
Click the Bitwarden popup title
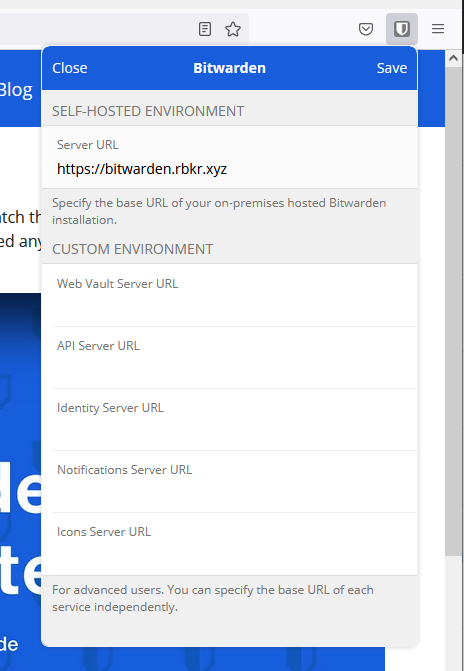click(229, 68)
